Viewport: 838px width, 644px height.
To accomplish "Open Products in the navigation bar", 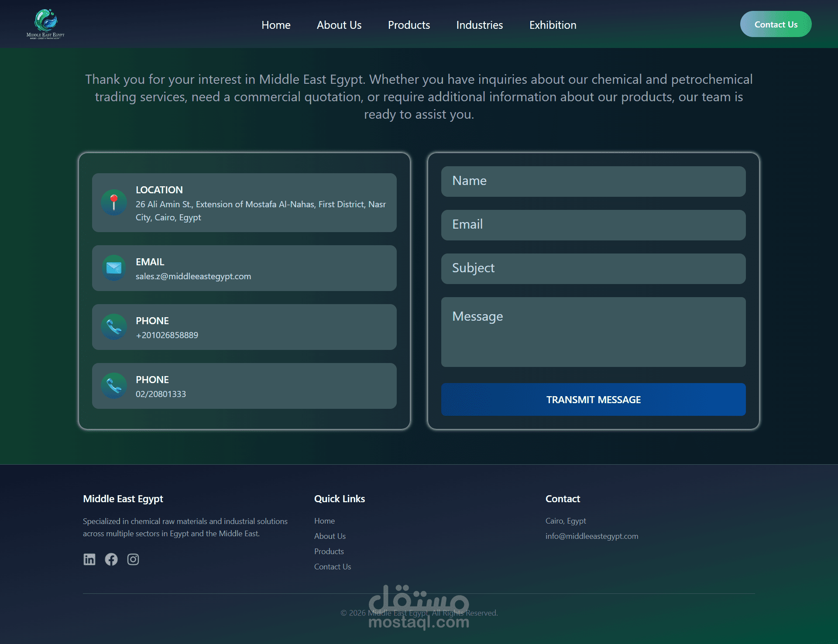I will point(409,25).
